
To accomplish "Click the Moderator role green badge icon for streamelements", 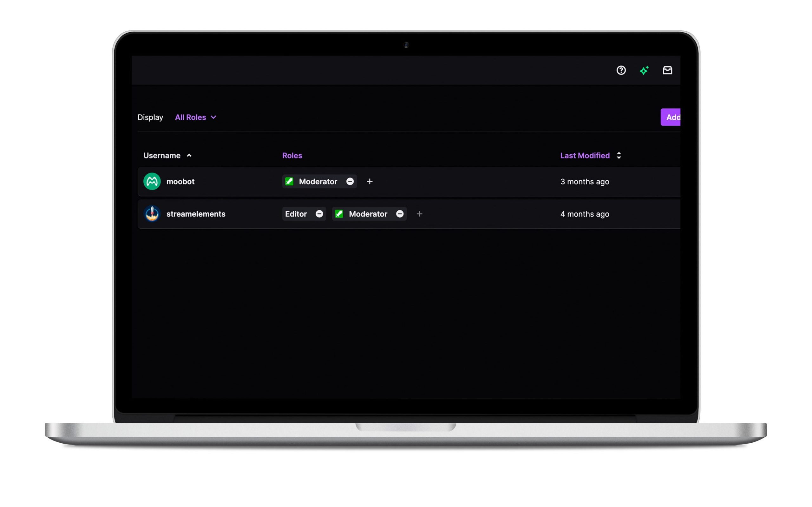I will 340,214.
